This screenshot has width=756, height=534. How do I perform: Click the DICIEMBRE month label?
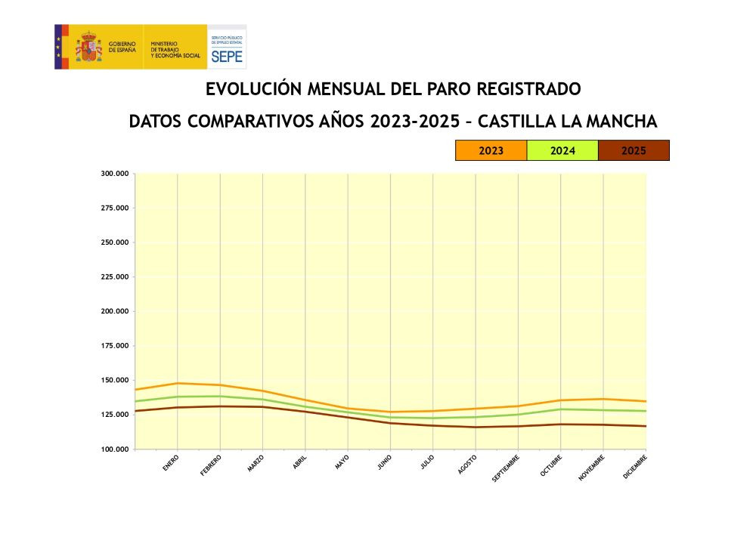coord(634,467)
